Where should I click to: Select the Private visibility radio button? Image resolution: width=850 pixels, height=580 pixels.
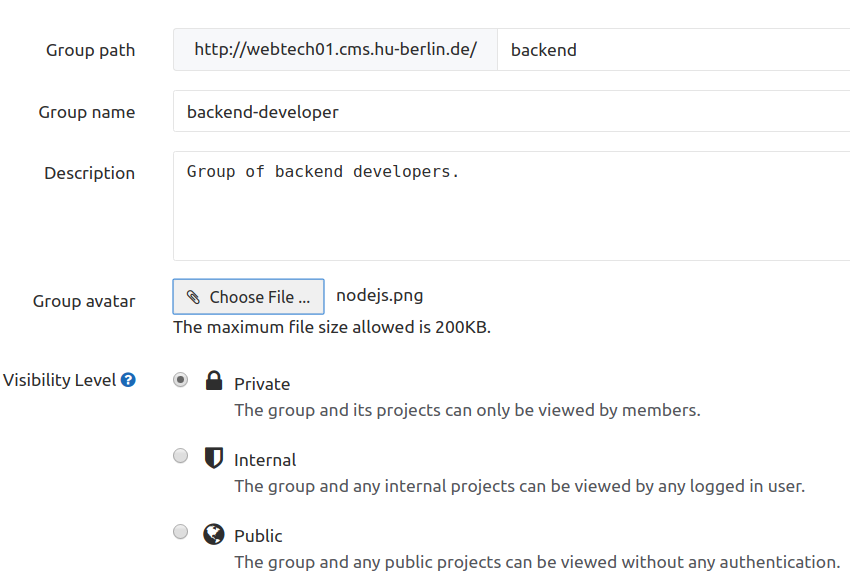click(180, 380)
